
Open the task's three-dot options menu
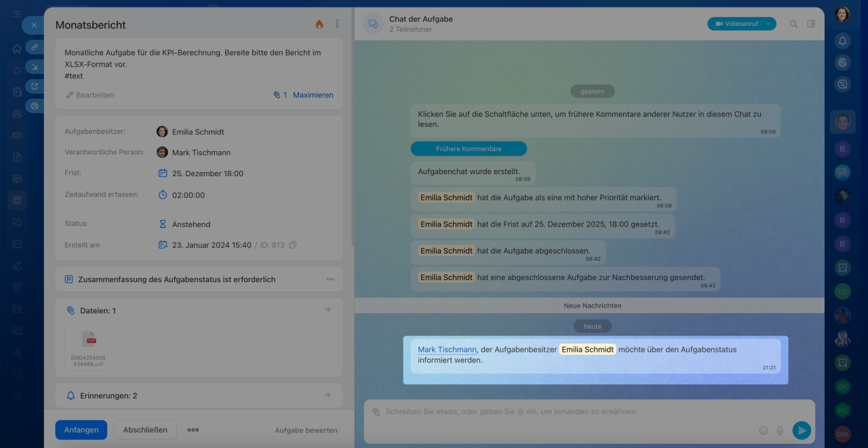click(337, 24)
